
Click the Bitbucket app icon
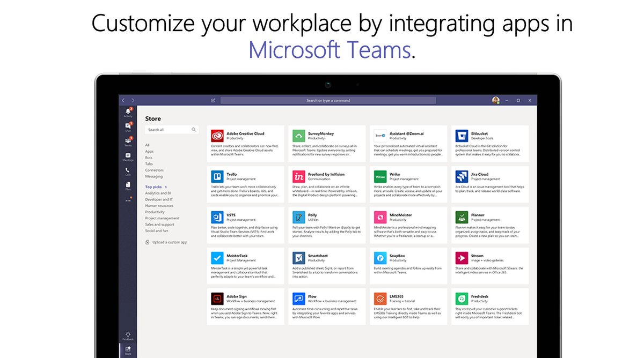coord(462,136)
